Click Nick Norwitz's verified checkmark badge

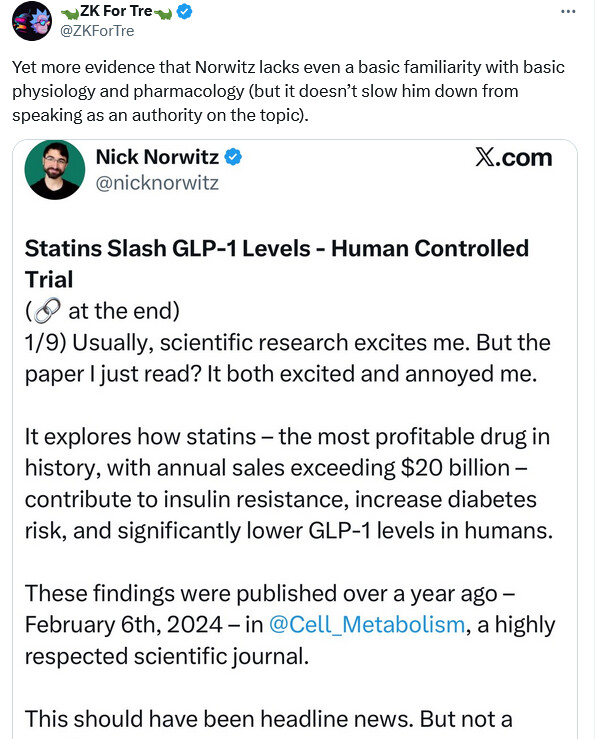233,156
